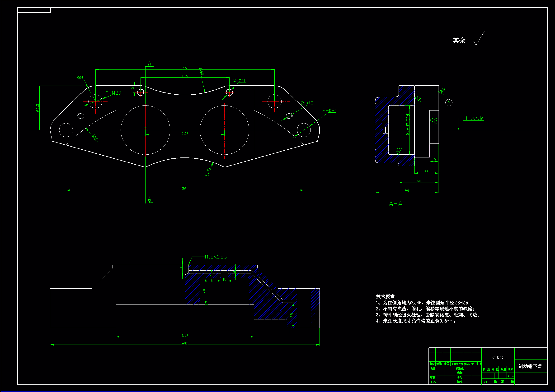This screenshot has height=392, width=555.
Task: Select the top section arrow marker A
Action: pos(150,64)
